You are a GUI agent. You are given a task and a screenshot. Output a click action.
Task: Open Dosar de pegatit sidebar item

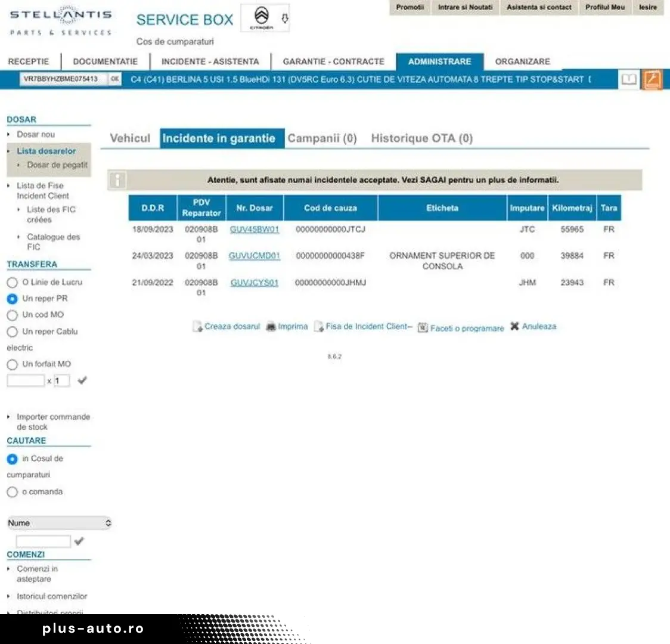coord(57,165)
